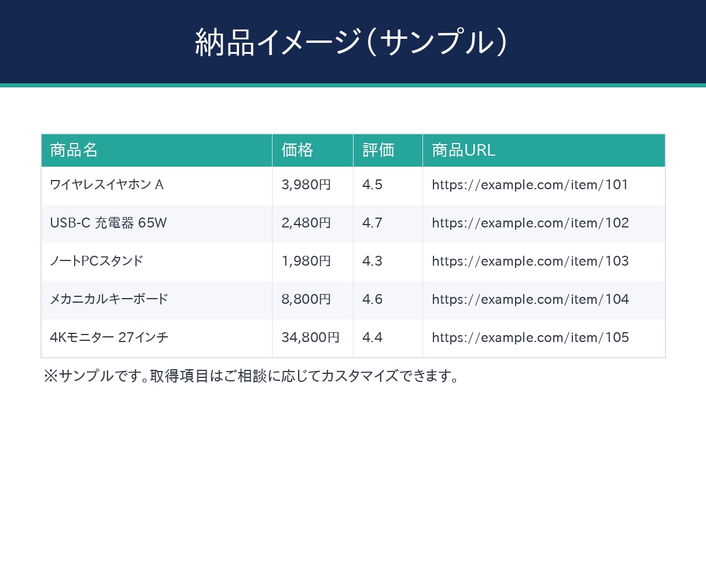Click the rating 4.4
The width and height of the screenshot is (706, 588).
tap(373, 337)
